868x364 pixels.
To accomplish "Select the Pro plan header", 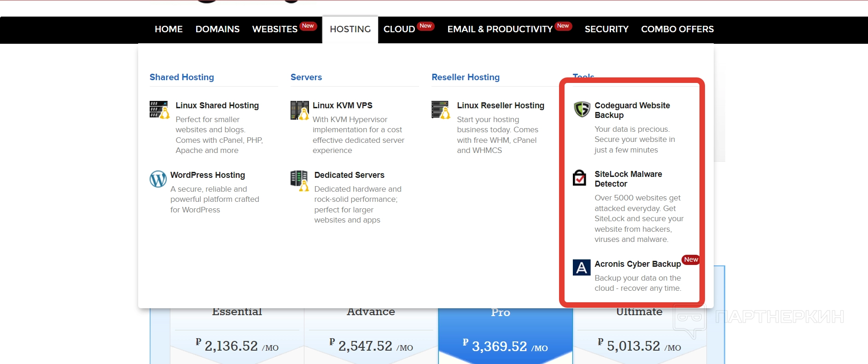I will (x=501, y=312).
